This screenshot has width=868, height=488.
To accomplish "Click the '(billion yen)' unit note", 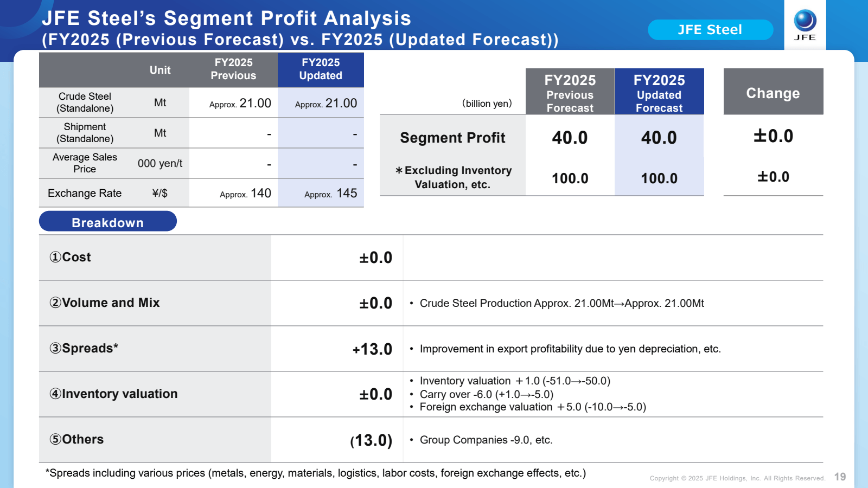I will click(487, 104).
